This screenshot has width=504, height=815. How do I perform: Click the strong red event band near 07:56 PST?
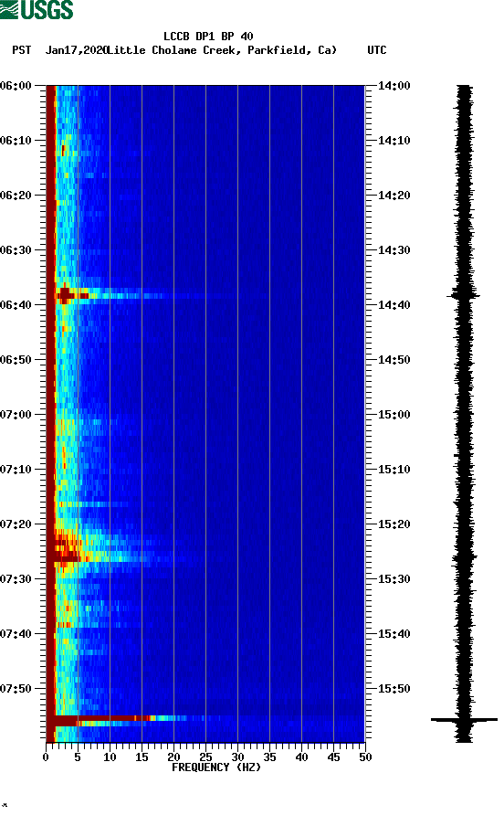coord(120,720)
